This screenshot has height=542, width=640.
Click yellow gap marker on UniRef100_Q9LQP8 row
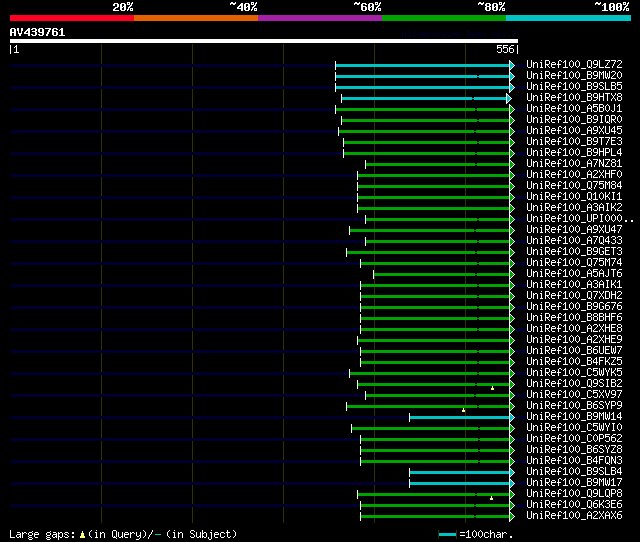[x=491, y=498]
